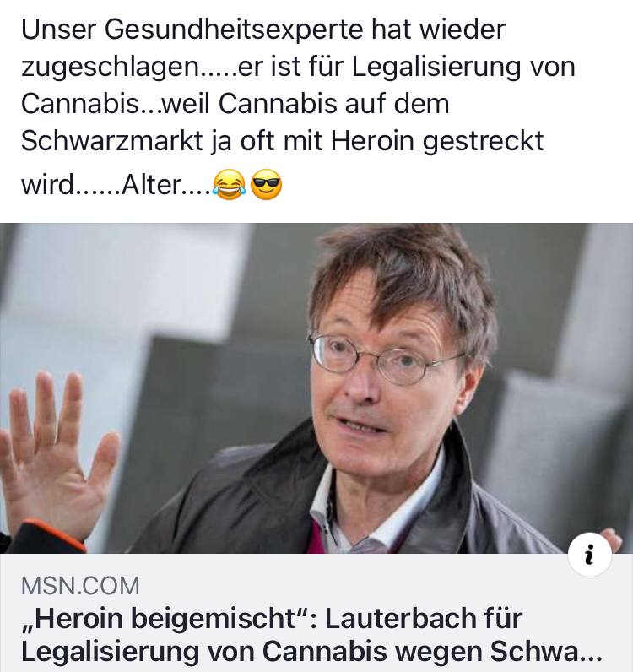The height and width of the screenshot is (672, 633).
Task: Click the grey link-preview footer area
Action: tap(316, 613)
